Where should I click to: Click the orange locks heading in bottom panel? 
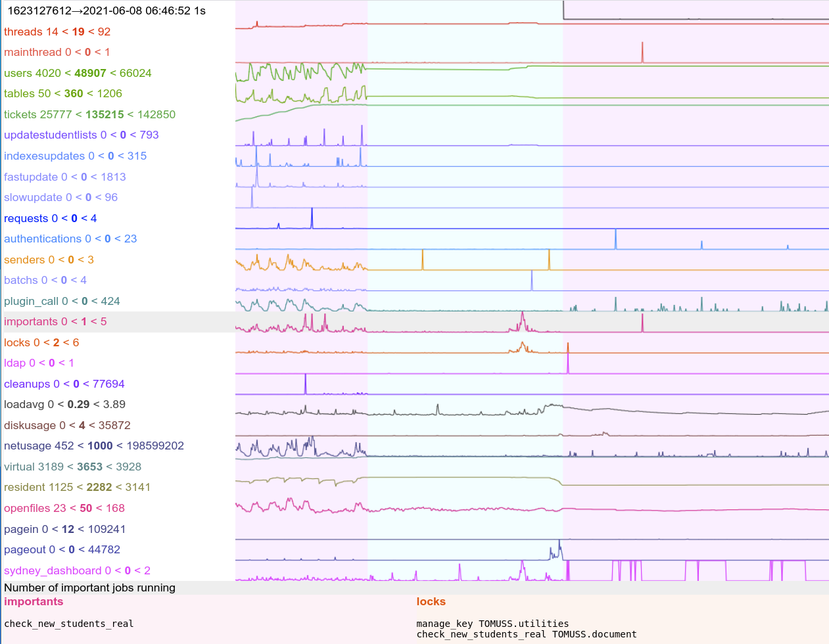click(431, 601)
